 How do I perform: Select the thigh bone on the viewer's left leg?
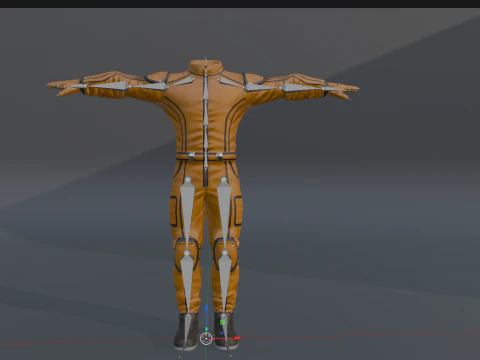tap(188, 213)
